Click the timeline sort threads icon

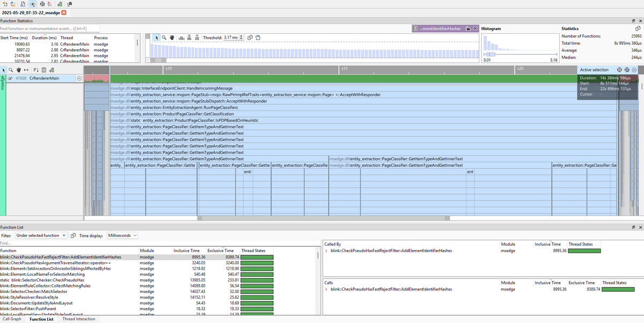click(36, 70)
